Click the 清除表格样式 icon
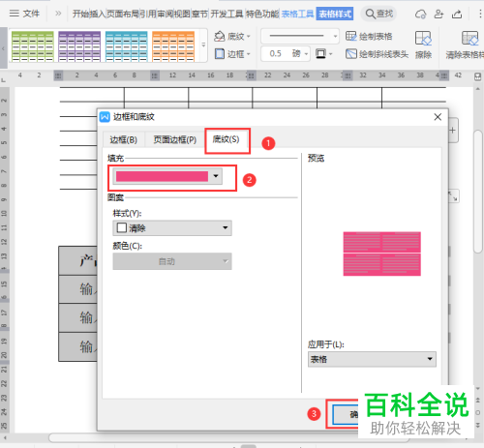Viewport: 484px width, 448px height. pos(469,39)
